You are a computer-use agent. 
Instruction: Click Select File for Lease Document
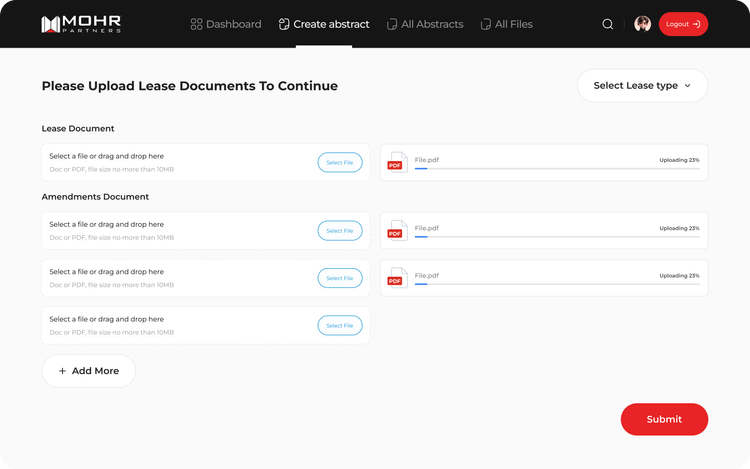[x=340, y=162]
